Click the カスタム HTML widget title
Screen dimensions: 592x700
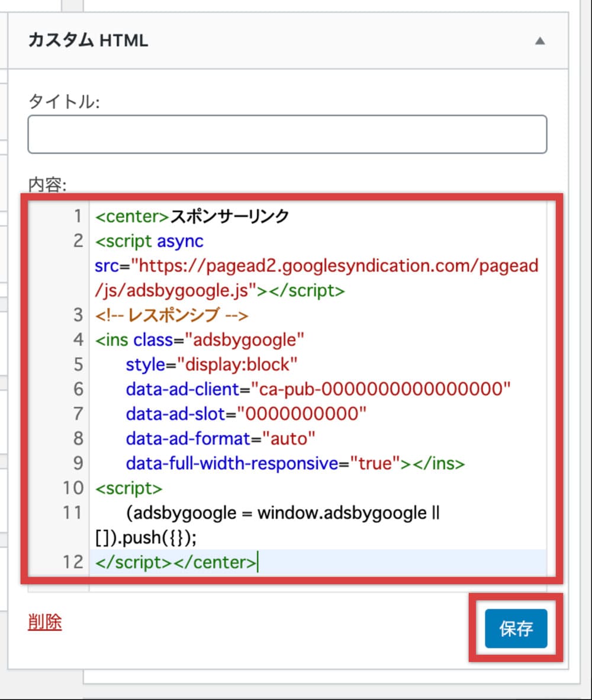point(88,41)
